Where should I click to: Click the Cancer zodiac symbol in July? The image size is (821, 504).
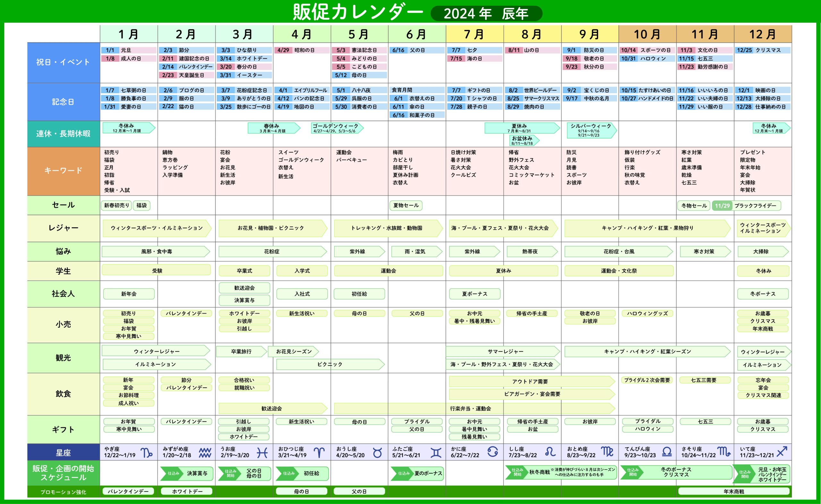point(493,452)
